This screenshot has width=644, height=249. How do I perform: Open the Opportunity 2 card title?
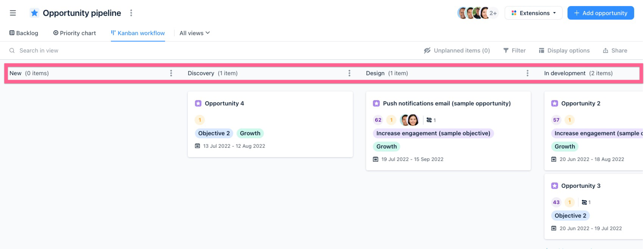(x=581, y=104)
